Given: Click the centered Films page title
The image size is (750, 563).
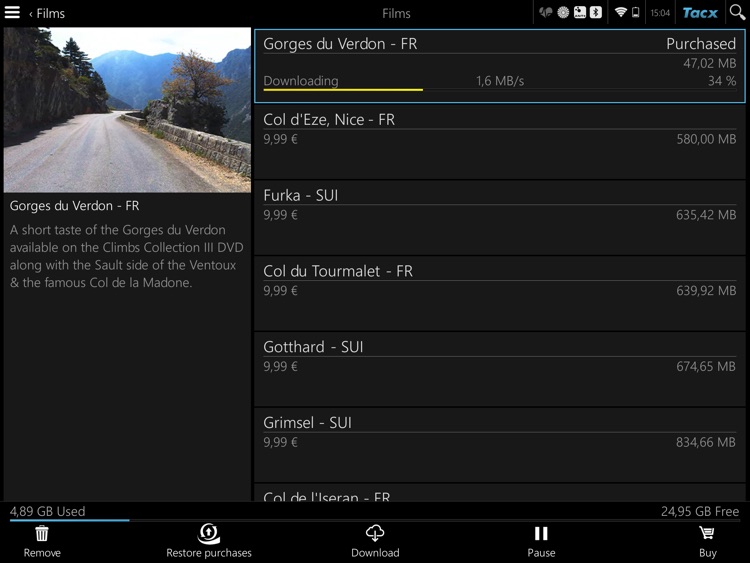Looking at the screenshot, I should point(396,13).
